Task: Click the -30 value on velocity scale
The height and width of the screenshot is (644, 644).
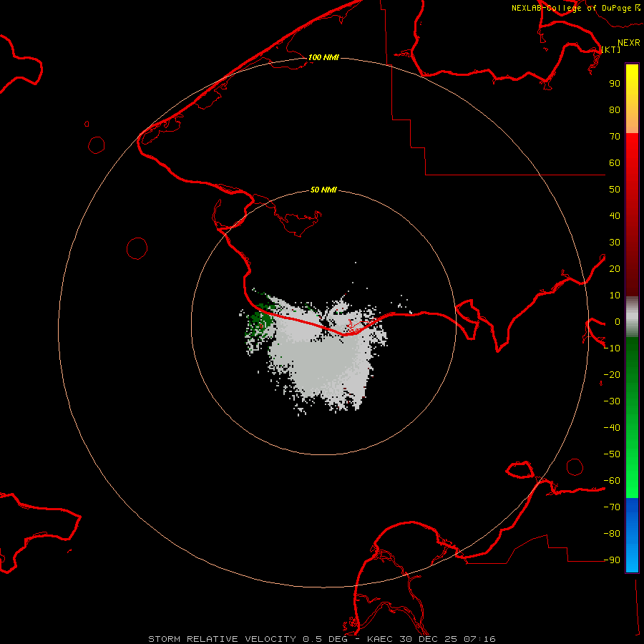Action: pos(612,401)
